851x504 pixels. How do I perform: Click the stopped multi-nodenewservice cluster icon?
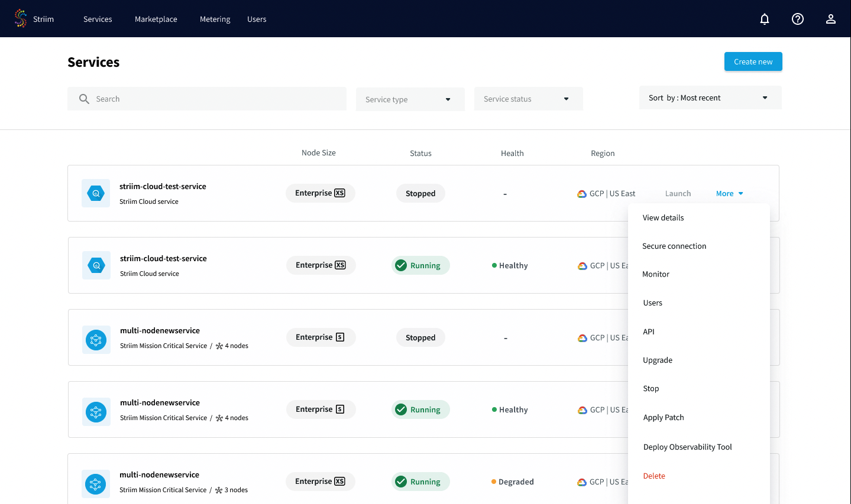(96, 340)
